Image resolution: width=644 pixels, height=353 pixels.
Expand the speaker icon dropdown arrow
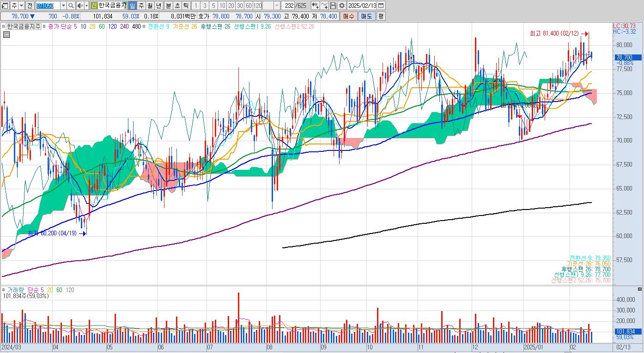86,6
